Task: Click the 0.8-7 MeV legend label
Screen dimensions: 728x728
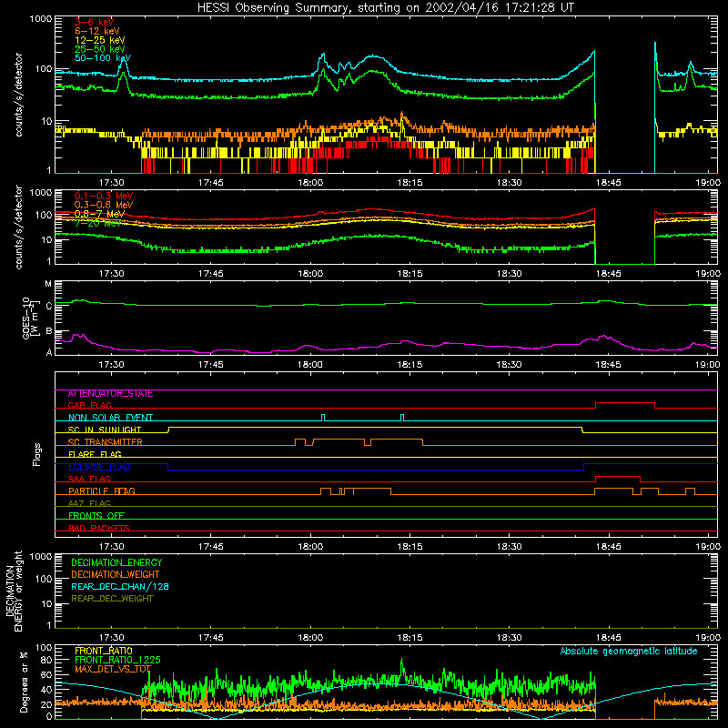Action: [x=99, y=214]
